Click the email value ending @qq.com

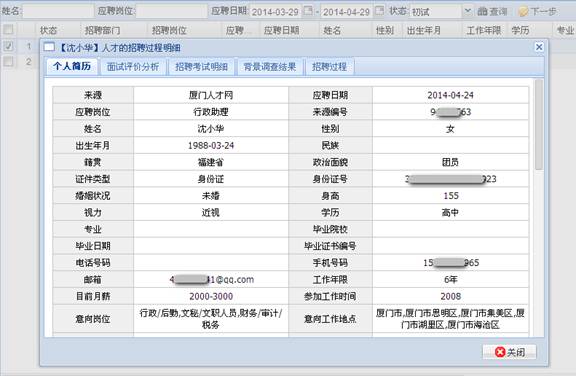click(212, 280)
